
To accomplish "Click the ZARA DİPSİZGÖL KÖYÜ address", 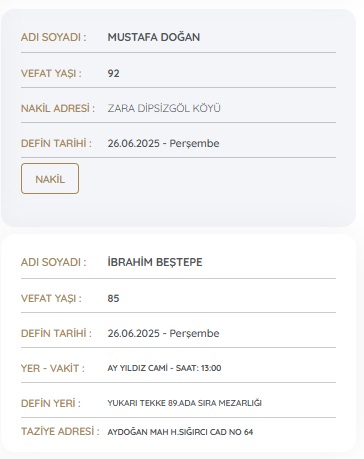I will click(164, 108).
